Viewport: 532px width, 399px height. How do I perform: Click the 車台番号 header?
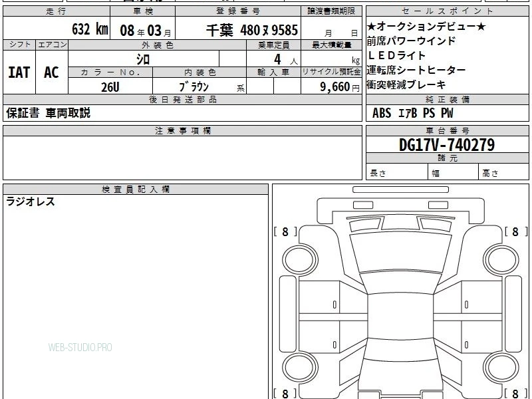[x=448, y=130]
